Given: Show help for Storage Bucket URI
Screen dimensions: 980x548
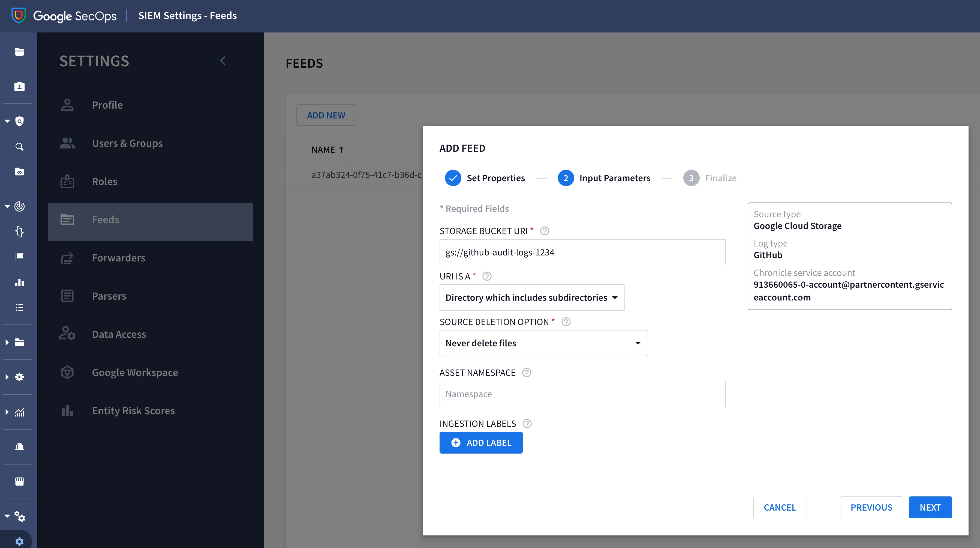Looking at the screenshot, I should [545, 231].
